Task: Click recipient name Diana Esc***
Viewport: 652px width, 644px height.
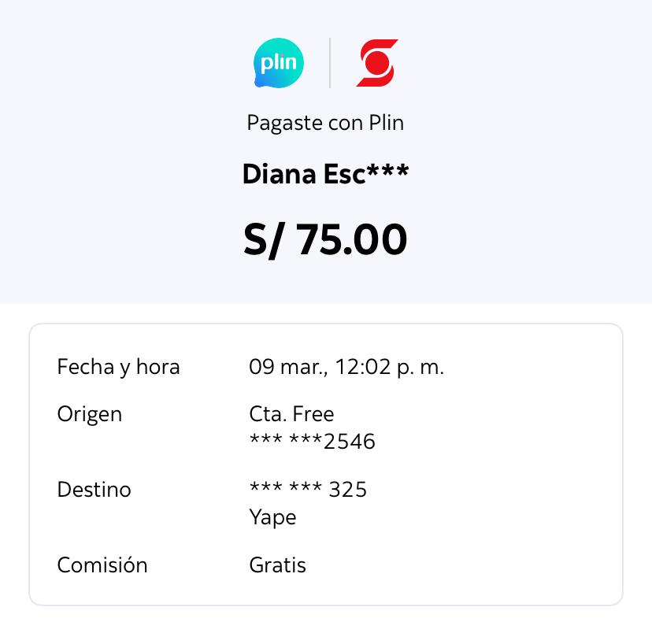Action: click(325, 174)
